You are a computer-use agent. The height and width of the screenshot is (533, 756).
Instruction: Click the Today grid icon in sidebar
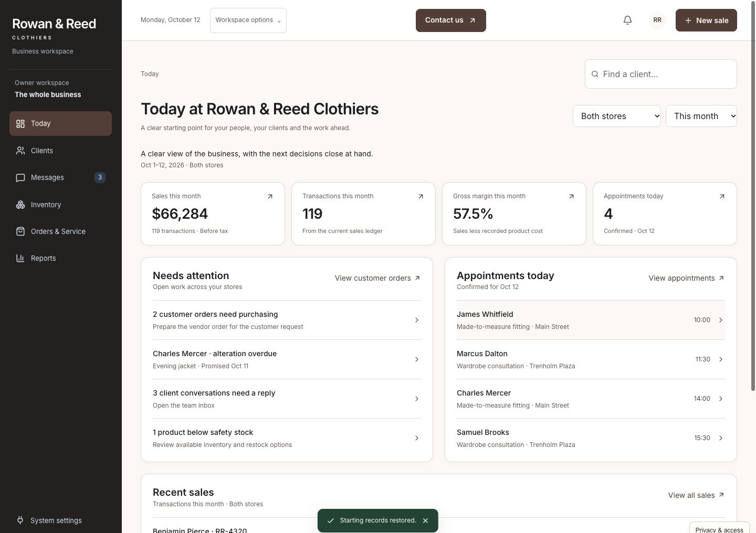click(20, 124)
